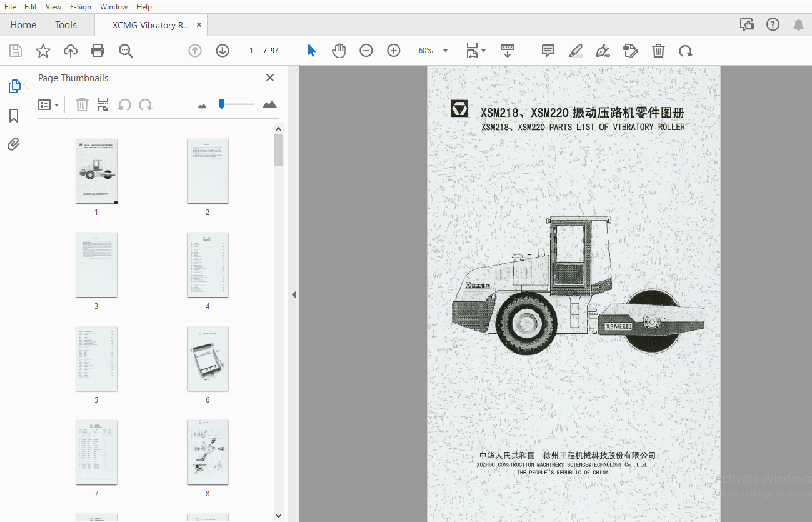Viewport: 812px width, 522px height.
Task: Click the Delete trash icon in toolbar
Action: click(658, 51)
